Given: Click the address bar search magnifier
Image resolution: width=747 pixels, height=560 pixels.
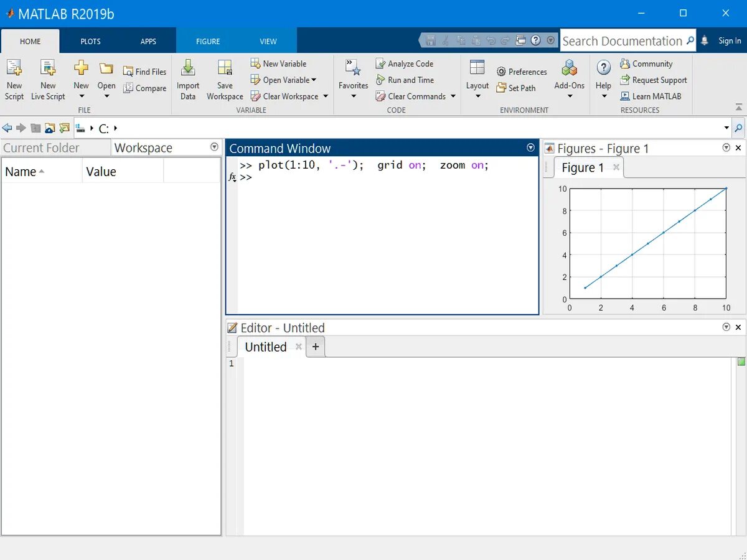Looking at the screenshot, I should click(x=738, y=128).
